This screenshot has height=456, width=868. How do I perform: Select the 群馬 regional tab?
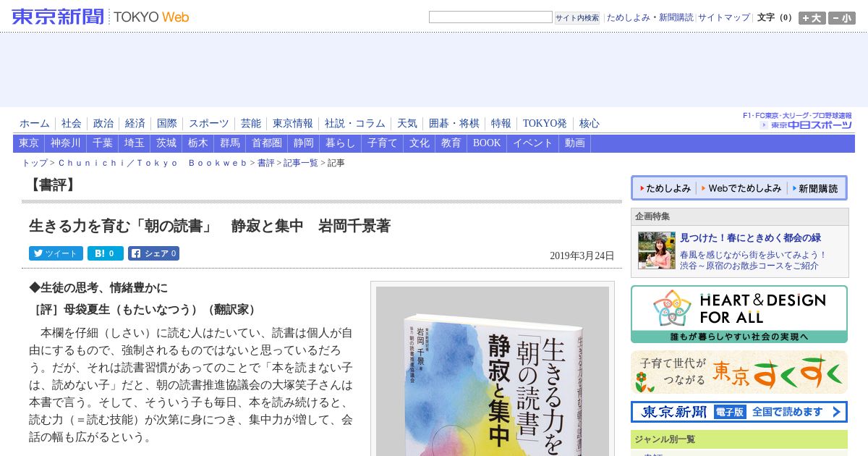230,143
